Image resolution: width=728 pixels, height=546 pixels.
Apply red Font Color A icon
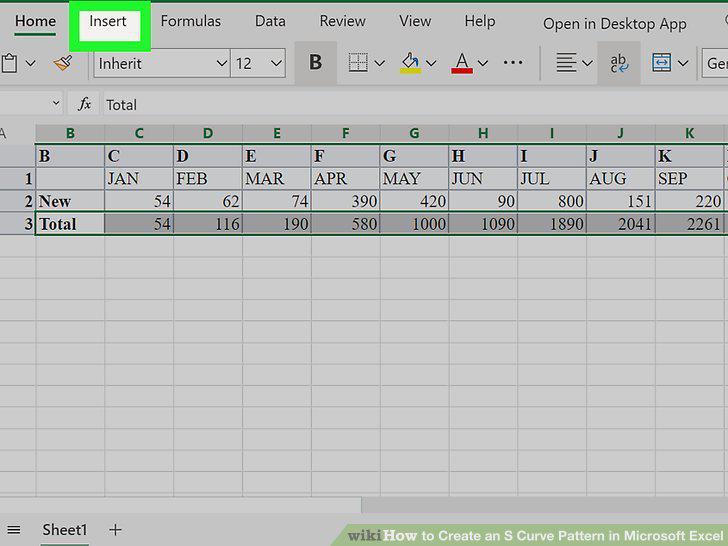point(462,63)
